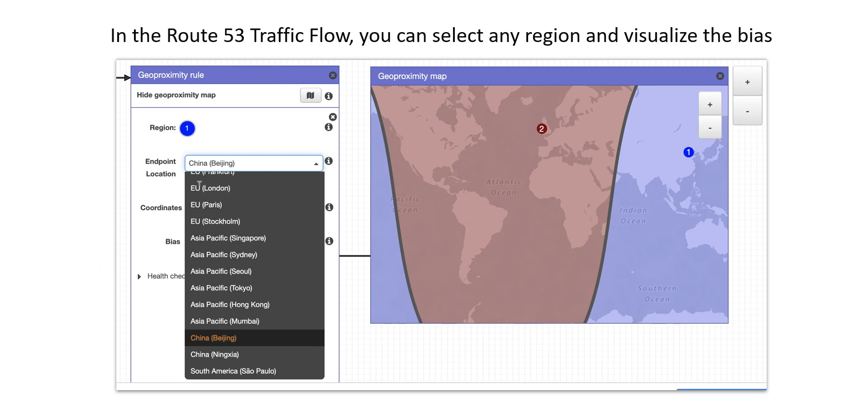Click the Hide geoproximity map label

176,95
